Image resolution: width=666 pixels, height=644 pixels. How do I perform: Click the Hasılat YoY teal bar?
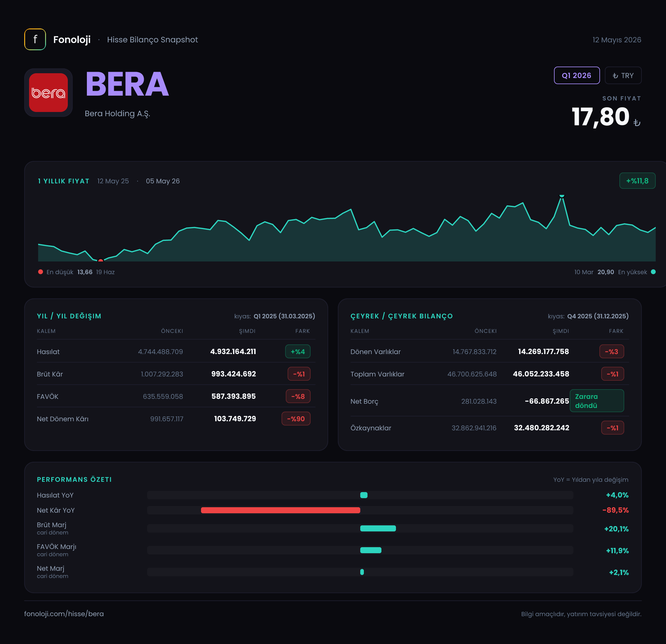pos(364,495)
